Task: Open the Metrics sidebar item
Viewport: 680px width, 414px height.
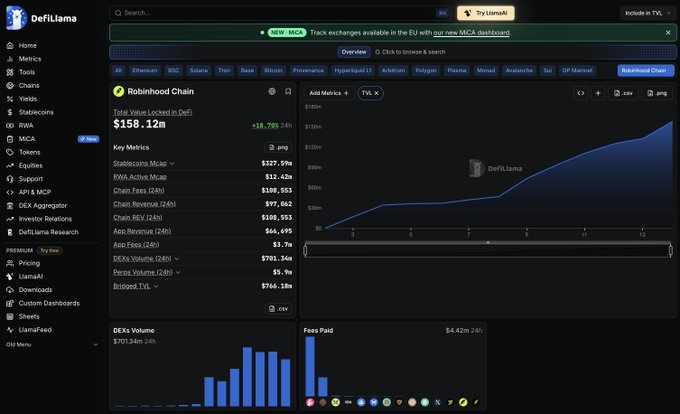Action: click(x=29, y=59)
